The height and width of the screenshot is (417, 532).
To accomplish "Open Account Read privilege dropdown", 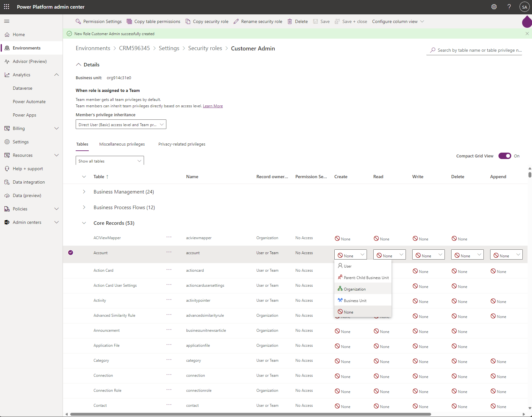I will pyautogui.click(x=390, y=255).
